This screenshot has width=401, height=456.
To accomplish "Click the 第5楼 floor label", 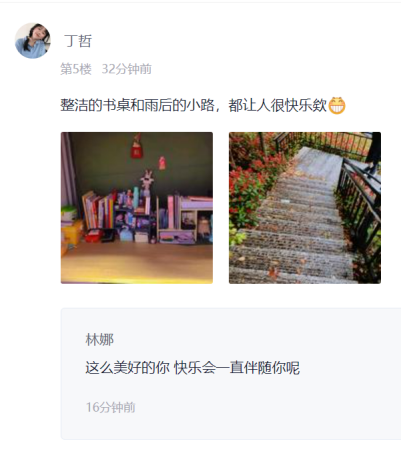I will (76, 69).
